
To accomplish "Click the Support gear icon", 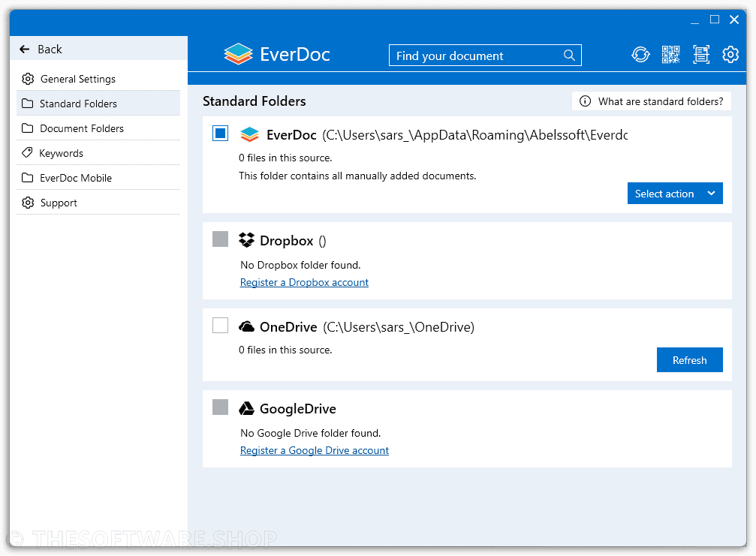I will [28, 203].
